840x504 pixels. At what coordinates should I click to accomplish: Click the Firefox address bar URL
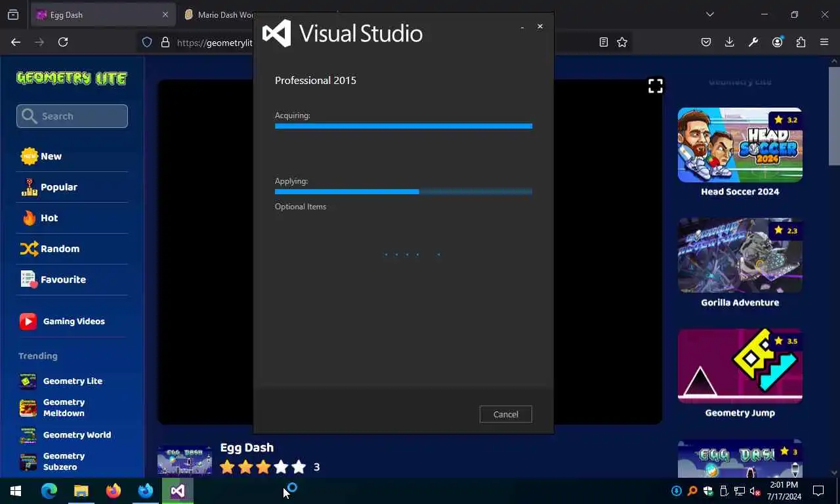215,42
